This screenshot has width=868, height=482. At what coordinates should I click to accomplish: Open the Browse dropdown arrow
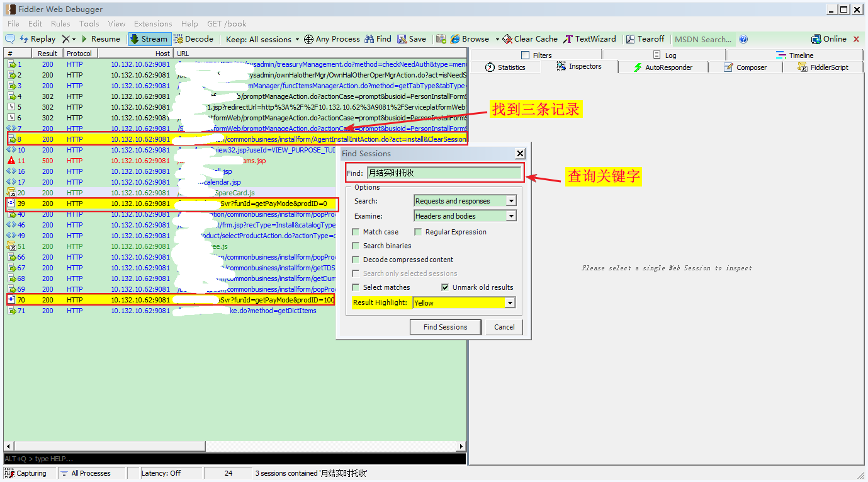tap(497, 39)
